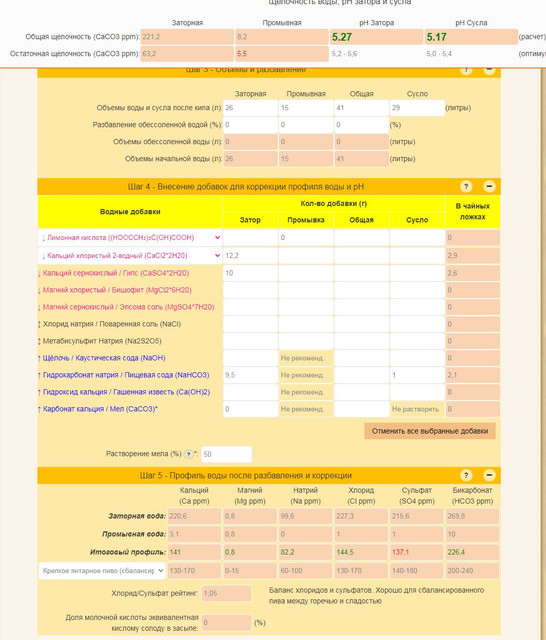Screen dimensions: 546x640
Task: Click gypsum mash amount field 10
Action: click(250, 273)
